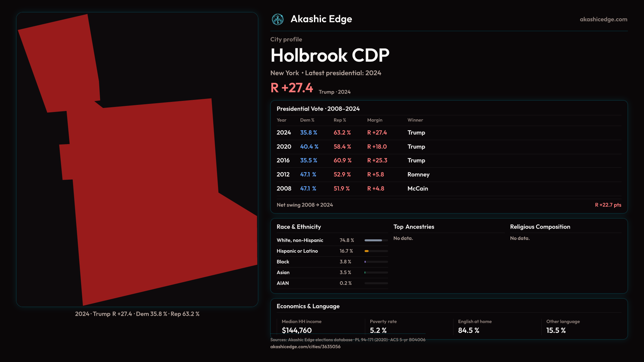Select the 2024 presidential vote row
The width and height of the screenshot is (644, 362).
click(x=284, y=133)
